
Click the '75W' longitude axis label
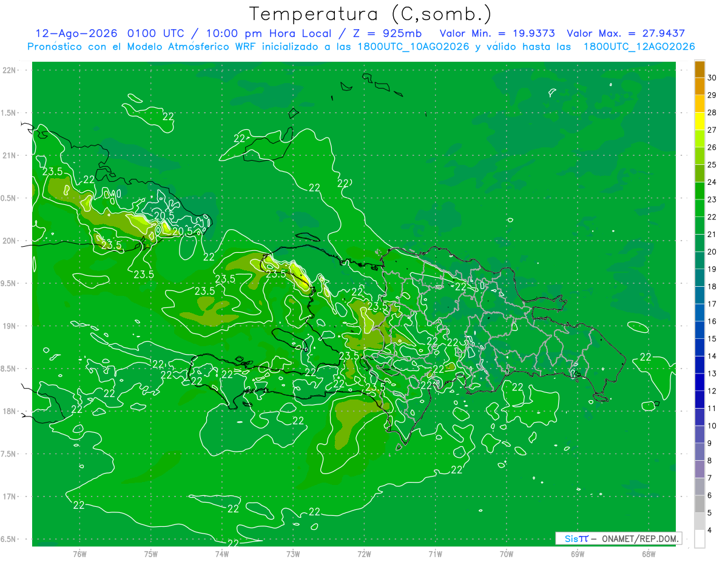tap(150, 554)
